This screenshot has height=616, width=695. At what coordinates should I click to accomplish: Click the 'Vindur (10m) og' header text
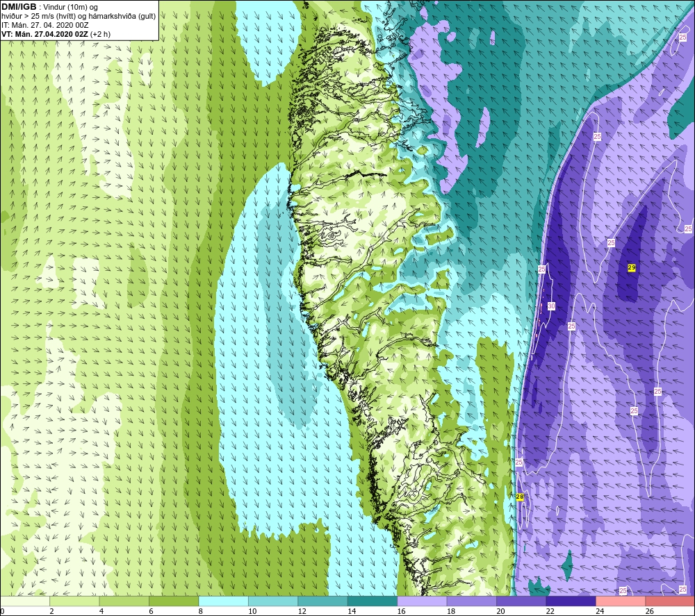pos(70,8)
